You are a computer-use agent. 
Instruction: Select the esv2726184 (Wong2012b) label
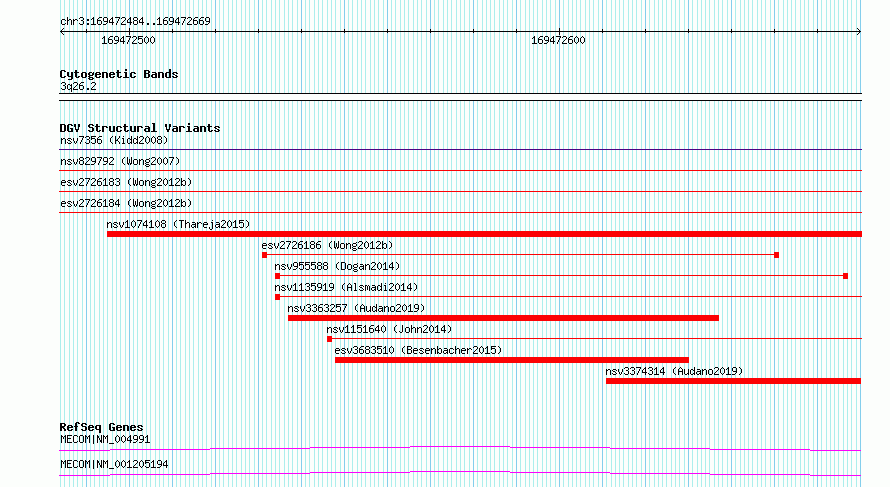[x=126, y=203]
